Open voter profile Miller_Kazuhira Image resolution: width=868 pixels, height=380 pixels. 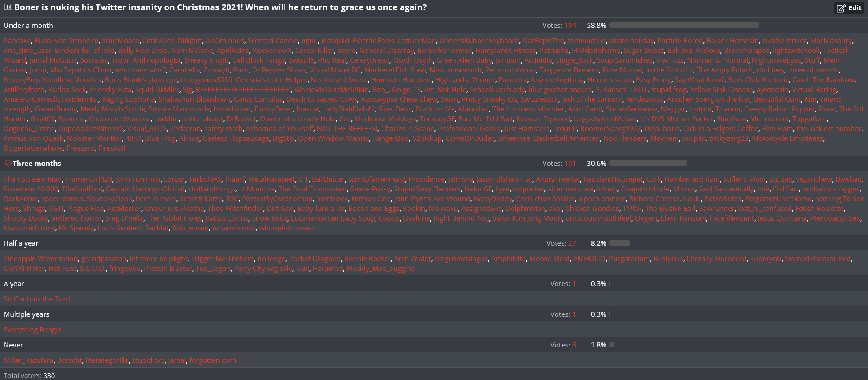click(x=29, y=360)
